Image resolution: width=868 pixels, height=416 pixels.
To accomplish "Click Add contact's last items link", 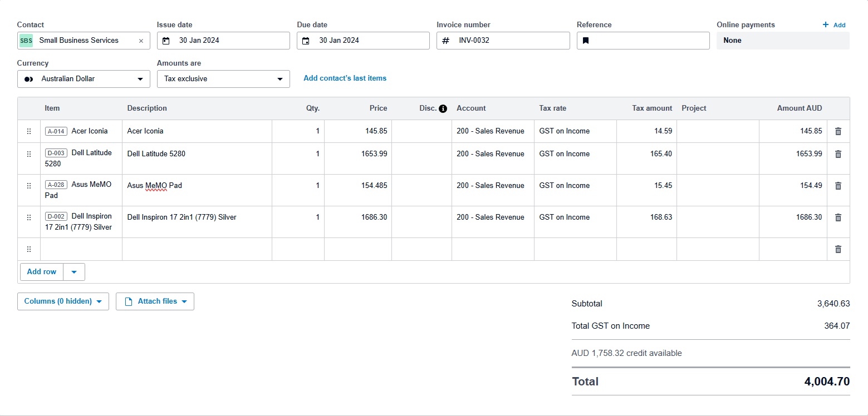I will point(345,78).
